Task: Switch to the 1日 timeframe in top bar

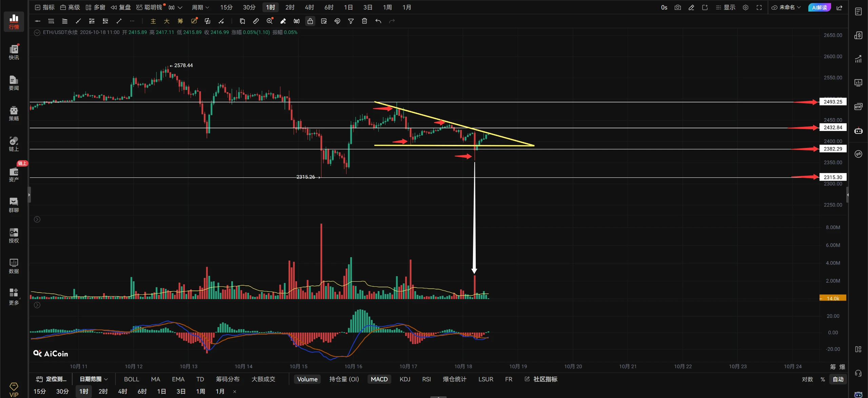Action: coord(348,7)
